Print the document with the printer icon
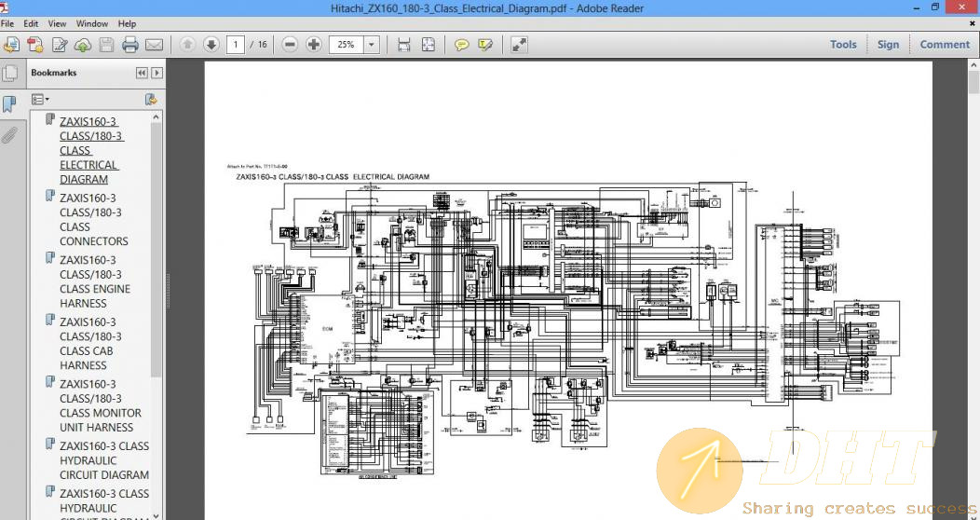 tap(130, 45)
